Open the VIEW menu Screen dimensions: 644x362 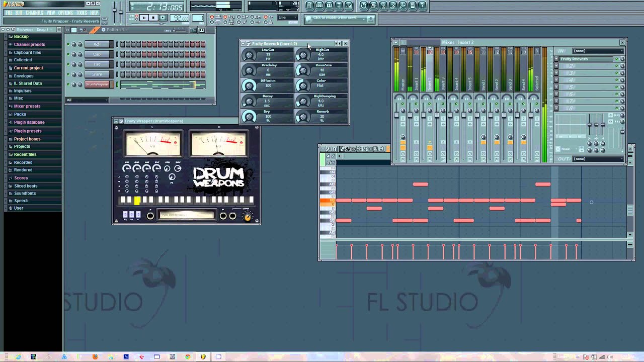pos(51,13)
